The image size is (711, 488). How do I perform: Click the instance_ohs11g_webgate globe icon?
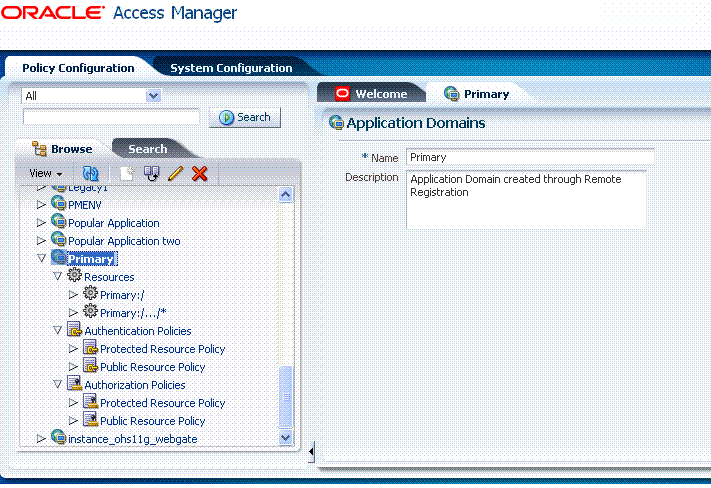pos(58,437)
